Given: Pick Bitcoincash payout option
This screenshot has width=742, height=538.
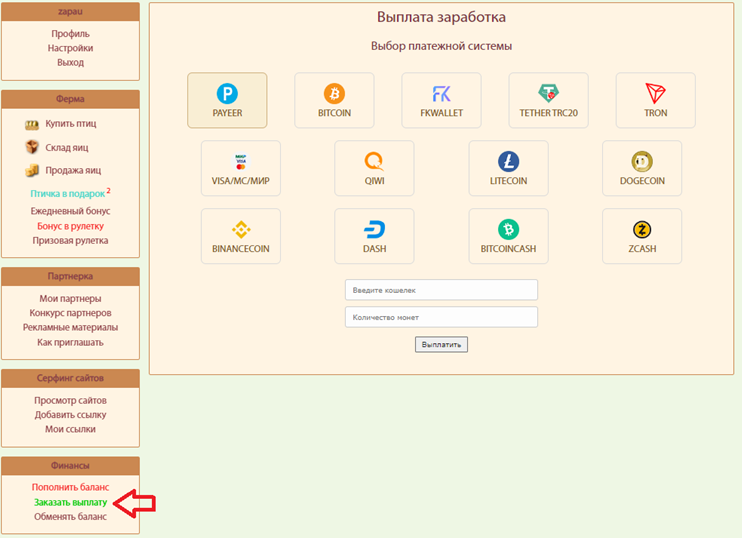Looking at the screenshot, I should pyautogui.click(x=508, y=236).
